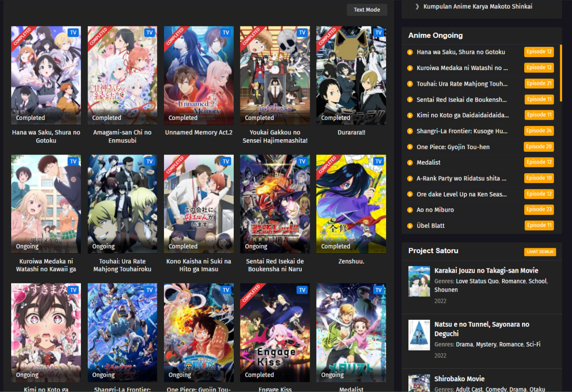Image resolution: width=572 pixels, height=392 pixels.
Task: Click the Durarara!! title link under its poster
Action: coord(351,133)
